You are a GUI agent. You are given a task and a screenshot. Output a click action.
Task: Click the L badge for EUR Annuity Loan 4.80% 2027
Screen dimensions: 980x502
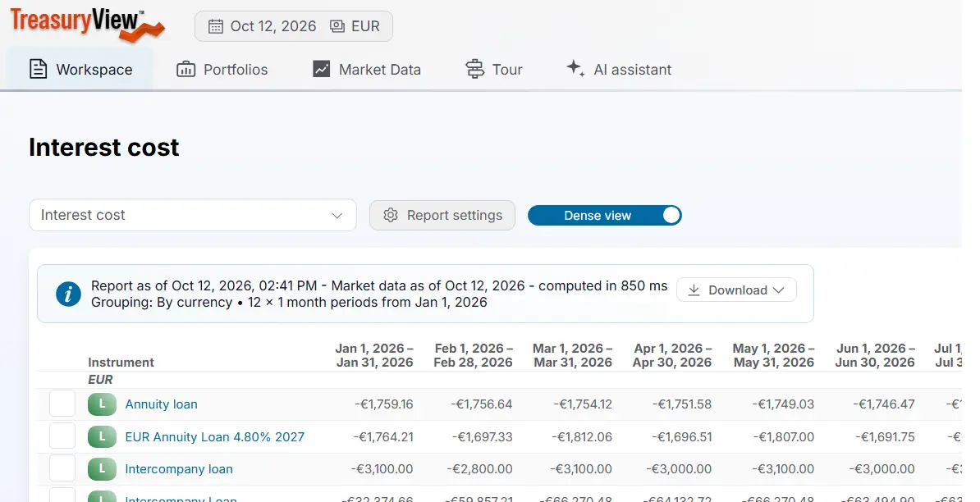pyautogui.click(x=102, y=437)
